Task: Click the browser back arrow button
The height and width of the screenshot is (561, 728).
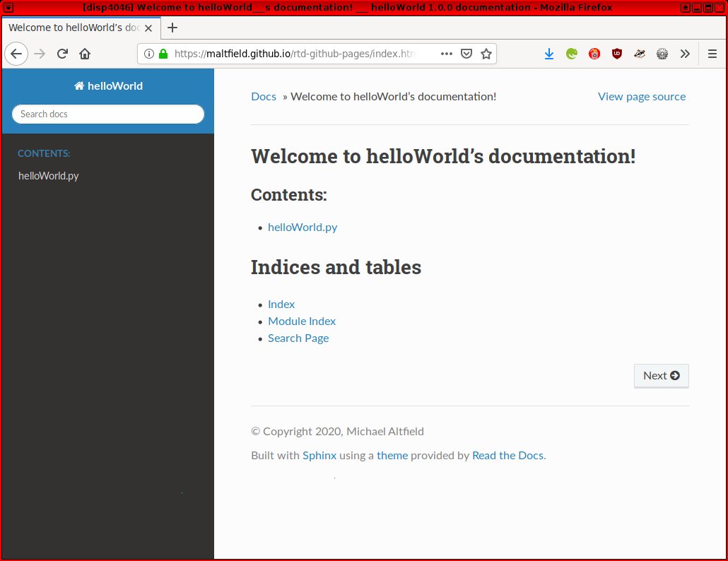Action: pyautogui.click(x=16, y=54)
